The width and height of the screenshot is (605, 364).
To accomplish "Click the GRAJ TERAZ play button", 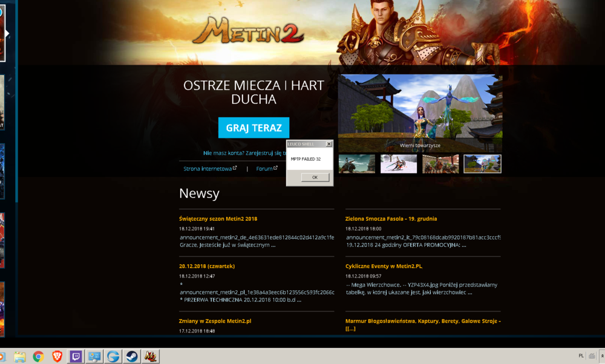I will [x=253, y=128].
